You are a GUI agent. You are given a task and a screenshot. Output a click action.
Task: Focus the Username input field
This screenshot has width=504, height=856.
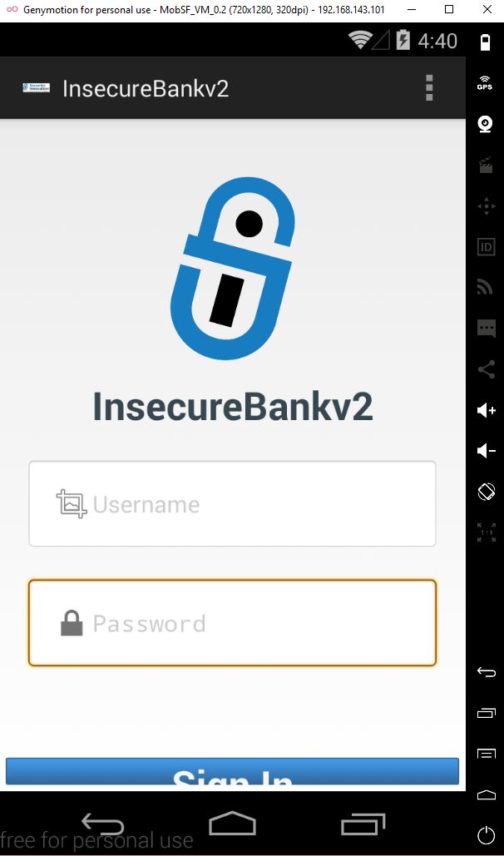point(233,504)
